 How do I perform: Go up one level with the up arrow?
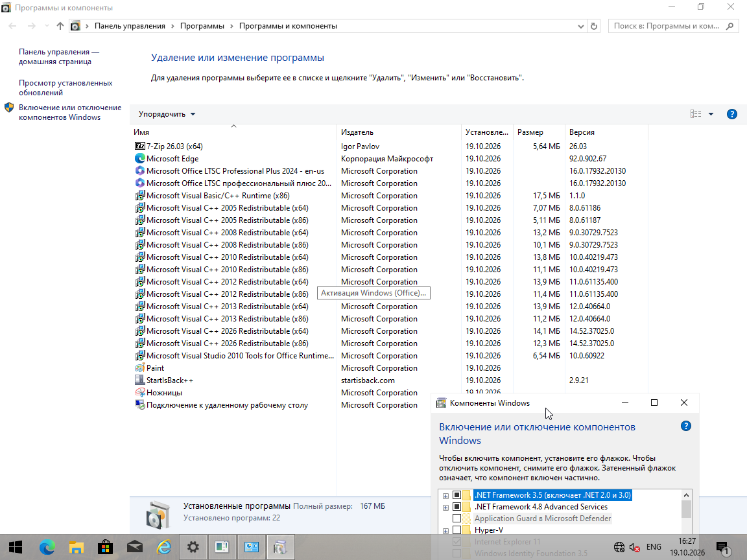(x=60, y=26)
